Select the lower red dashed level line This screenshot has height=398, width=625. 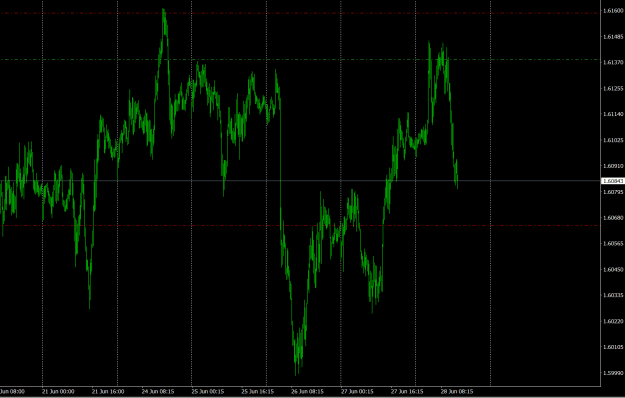click(300, 225)
